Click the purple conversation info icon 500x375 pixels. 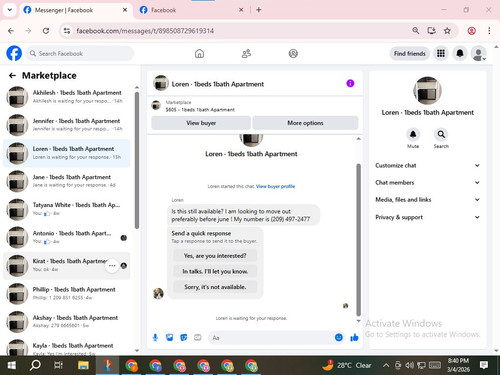coord(350,83)
